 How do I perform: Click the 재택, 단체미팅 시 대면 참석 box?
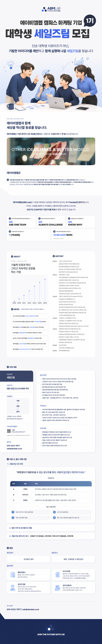[x=73, y=559]
